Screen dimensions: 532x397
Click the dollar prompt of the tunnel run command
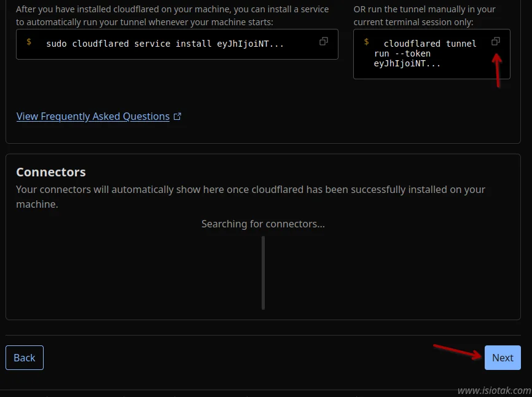pyautogui.click(x=366, y=42)
